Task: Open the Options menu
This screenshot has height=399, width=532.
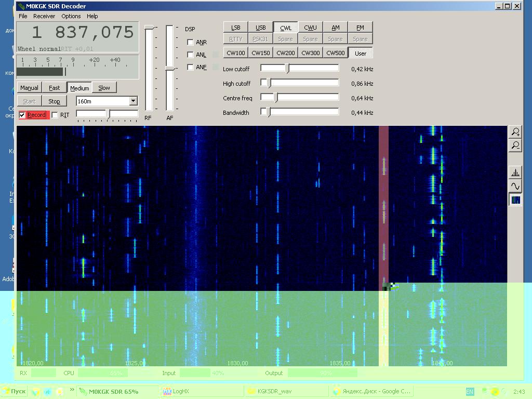Action: click(x=71, y=16)
